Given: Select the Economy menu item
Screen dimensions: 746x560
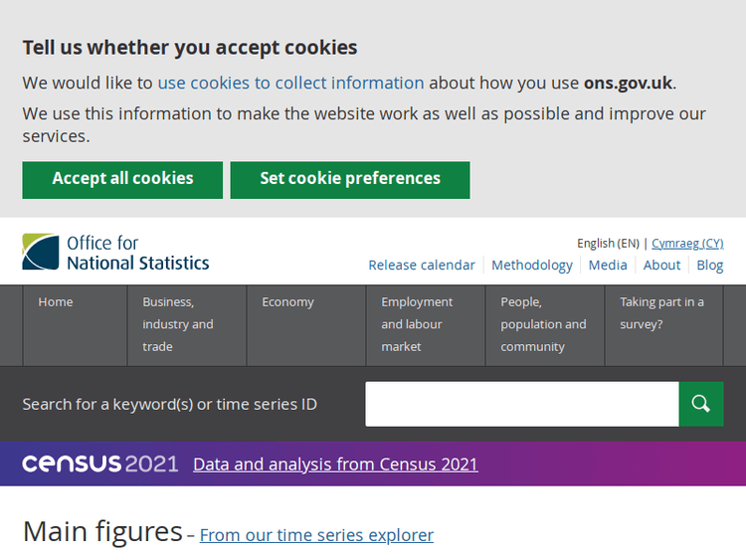Looking at the screenshot, I should pyautogui.click(x=287, y=302).
